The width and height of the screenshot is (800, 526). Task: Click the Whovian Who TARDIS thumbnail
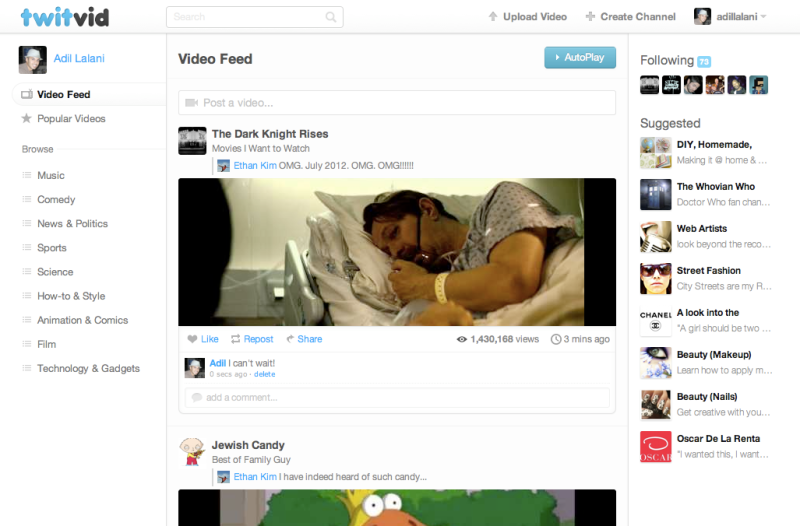[x=656, y=195]
